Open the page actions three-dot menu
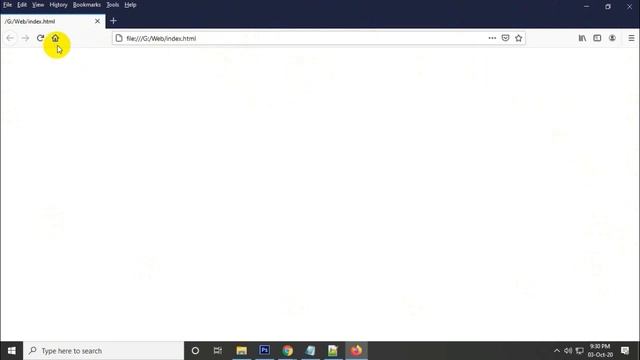Viewport: 640px width, 360px height. coord(492,38)
